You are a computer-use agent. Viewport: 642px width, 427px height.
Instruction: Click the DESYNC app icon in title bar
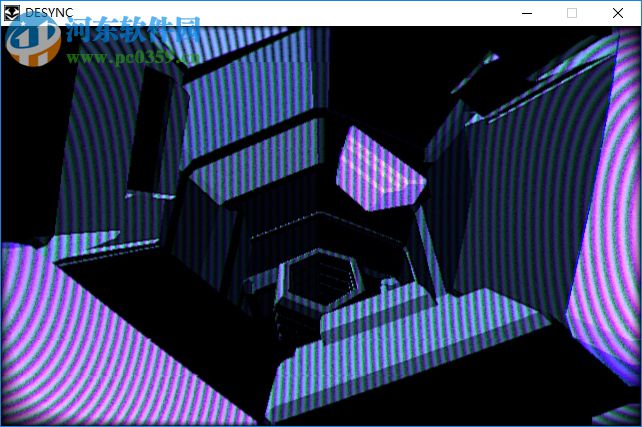[11, 13]
